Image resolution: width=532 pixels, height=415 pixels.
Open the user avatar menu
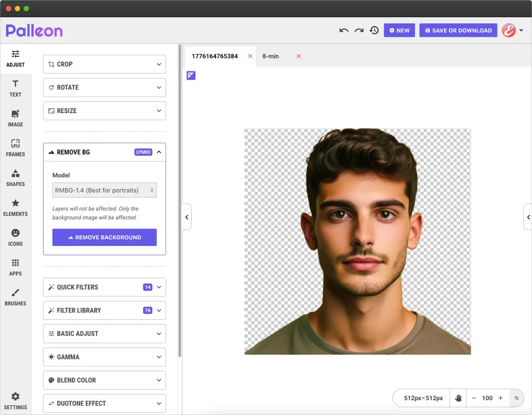(x=512, y=30)
